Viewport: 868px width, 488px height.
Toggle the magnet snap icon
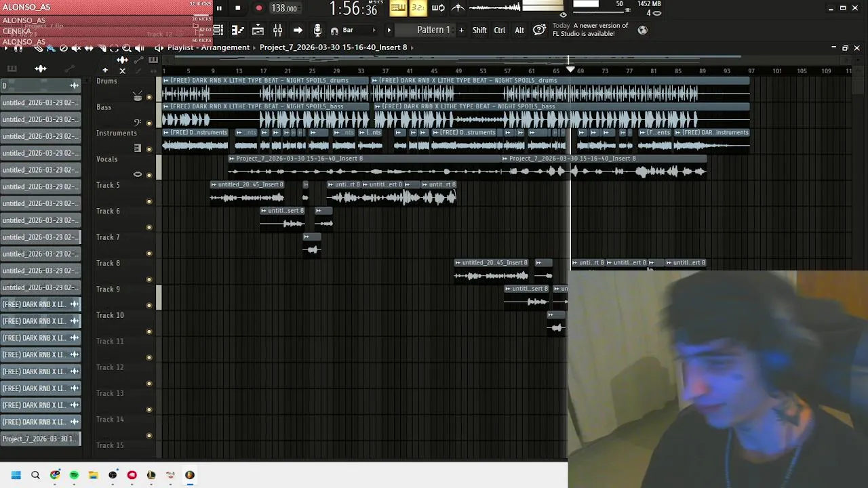(x=334, y=30)
